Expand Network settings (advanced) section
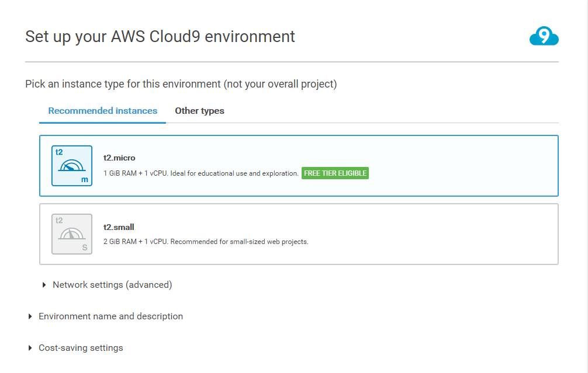Screen dimensions: 588x373 pos(112,285)
